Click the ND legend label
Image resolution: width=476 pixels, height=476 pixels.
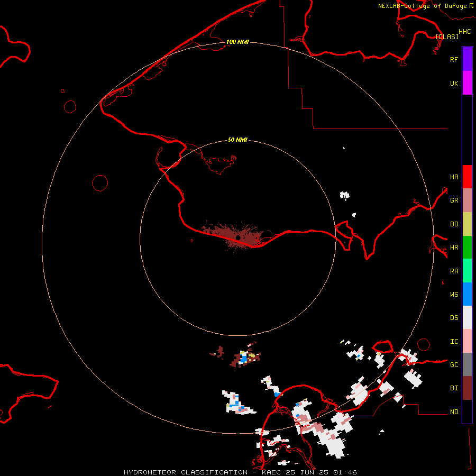point(454,411)
